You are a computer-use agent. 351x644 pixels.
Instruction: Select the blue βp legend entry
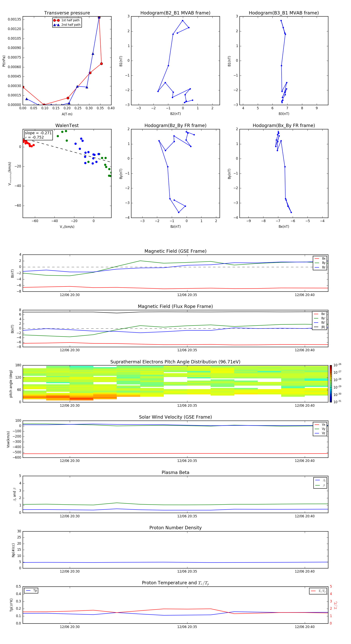(320, 480)
